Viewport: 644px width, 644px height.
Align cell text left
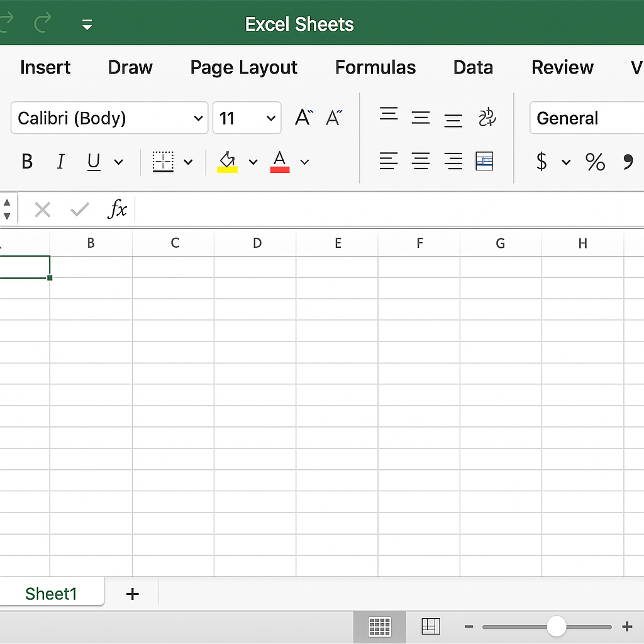point(389,160)
